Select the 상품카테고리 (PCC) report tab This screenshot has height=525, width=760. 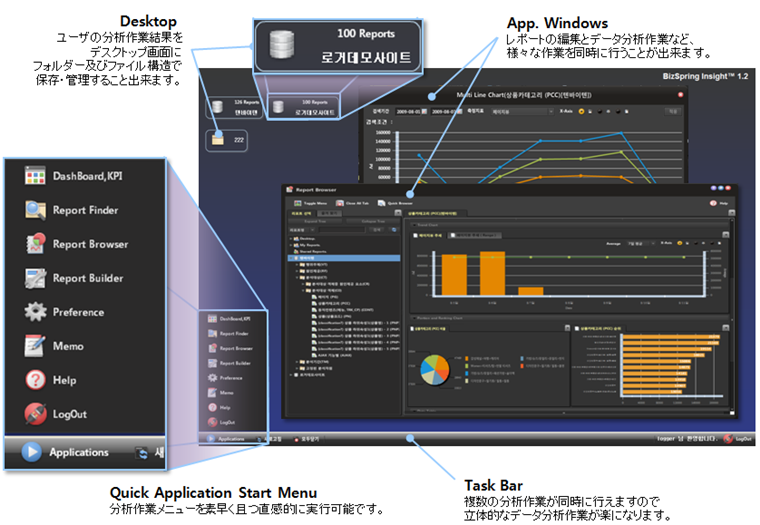pos(436,213)
